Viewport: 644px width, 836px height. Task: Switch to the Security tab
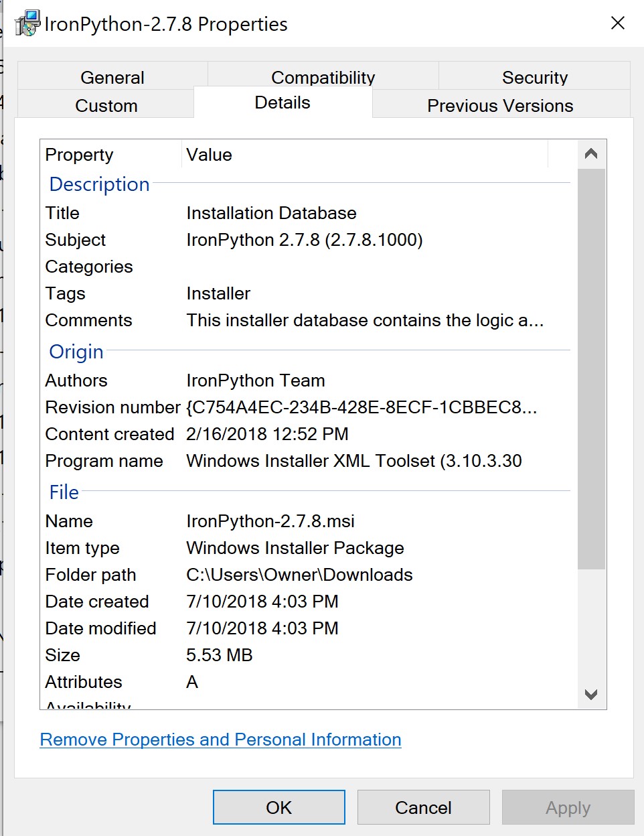535,76
